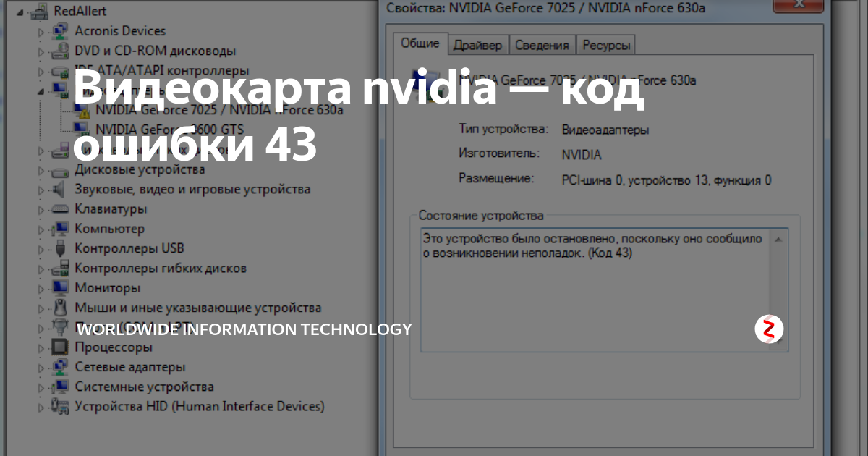
Task: Expand the Acronis Devices node
Action: 41,32
